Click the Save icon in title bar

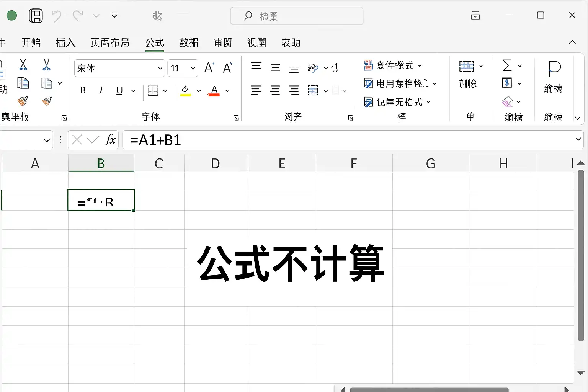(x=36, y=16)
